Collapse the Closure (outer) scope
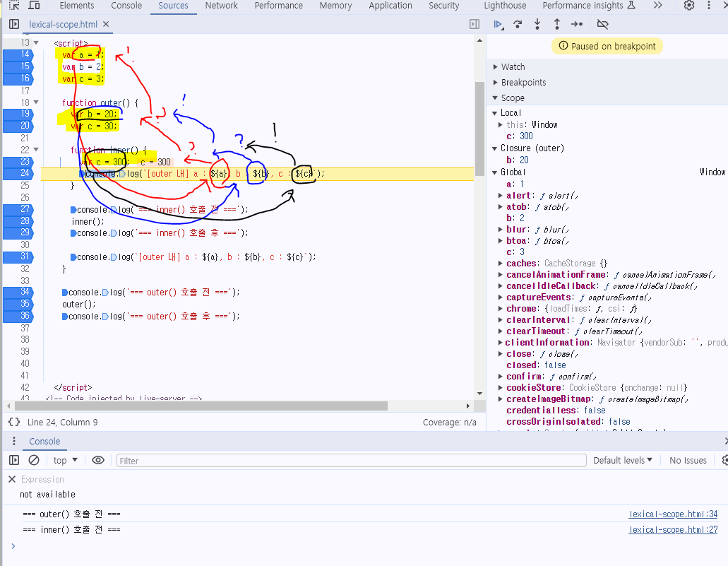728x566 pixels. pos(494,148)
